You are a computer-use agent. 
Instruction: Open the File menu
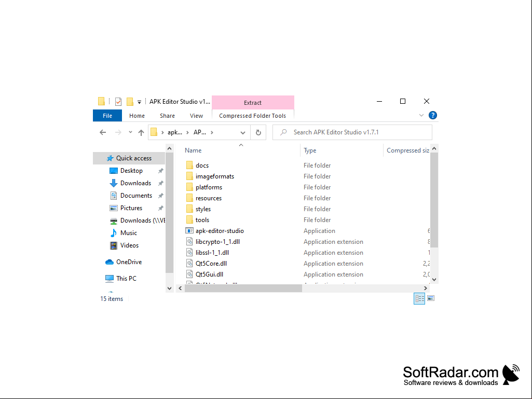pyautogui.click(x=107, y=116)
